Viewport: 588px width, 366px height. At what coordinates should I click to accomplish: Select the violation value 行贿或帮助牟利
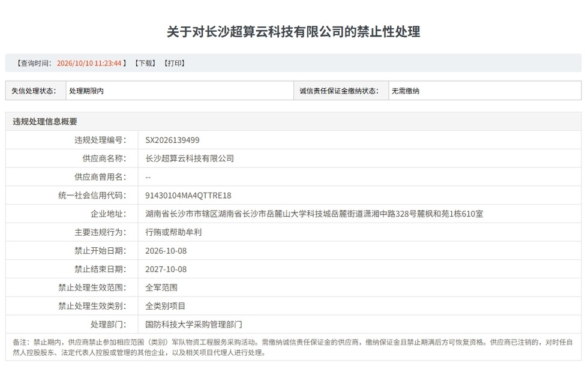coord(173,232)
